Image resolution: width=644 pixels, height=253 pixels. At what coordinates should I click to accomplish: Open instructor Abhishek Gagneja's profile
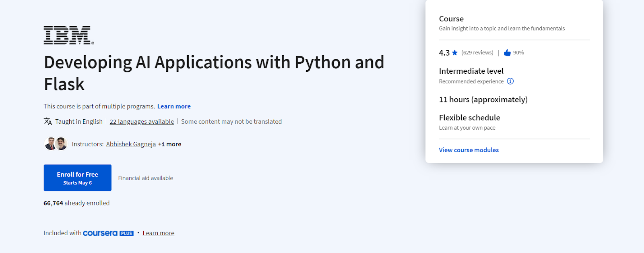131,144
